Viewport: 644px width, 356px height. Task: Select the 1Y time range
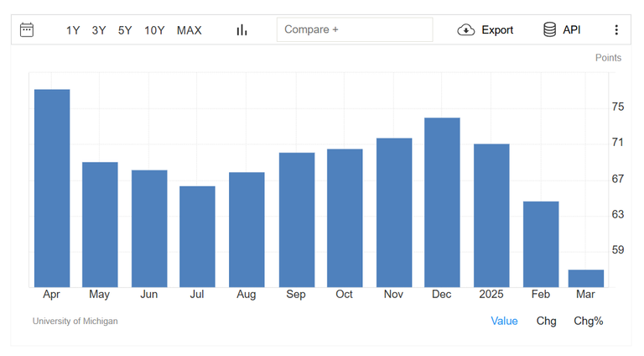73,30
